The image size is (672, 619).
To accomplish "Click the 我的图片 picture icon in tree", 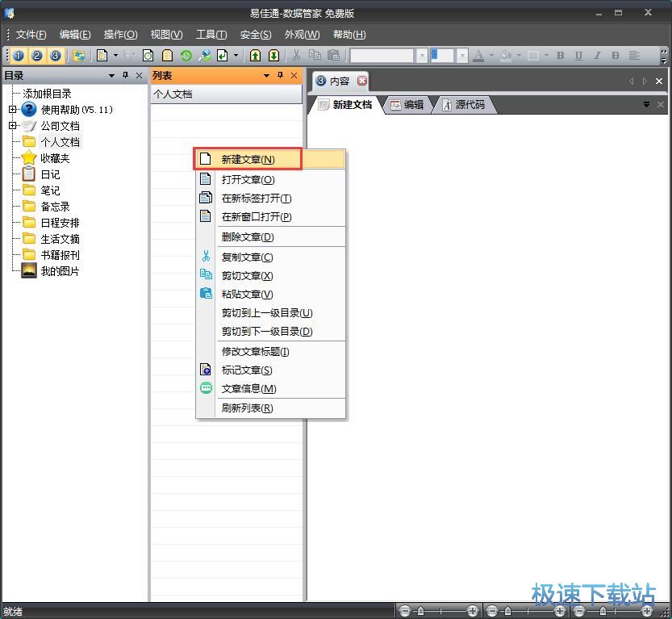I will pos(29,271).
